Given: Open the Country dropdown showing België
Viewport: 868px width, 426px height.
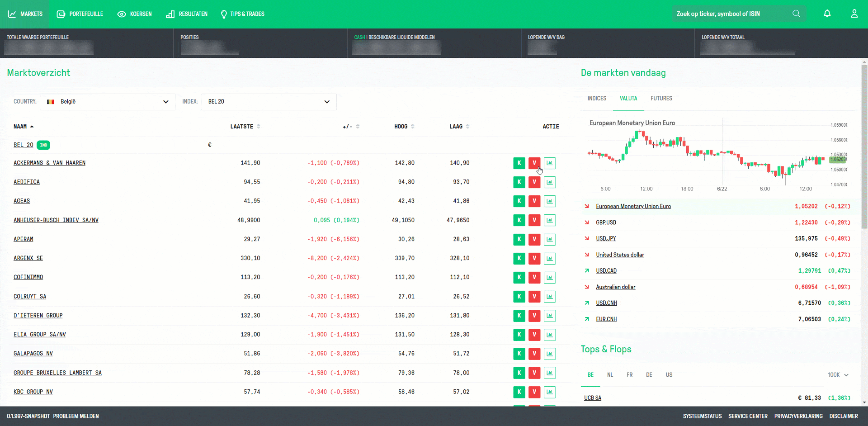Looking at the screenshot, I should pos(108,102).
